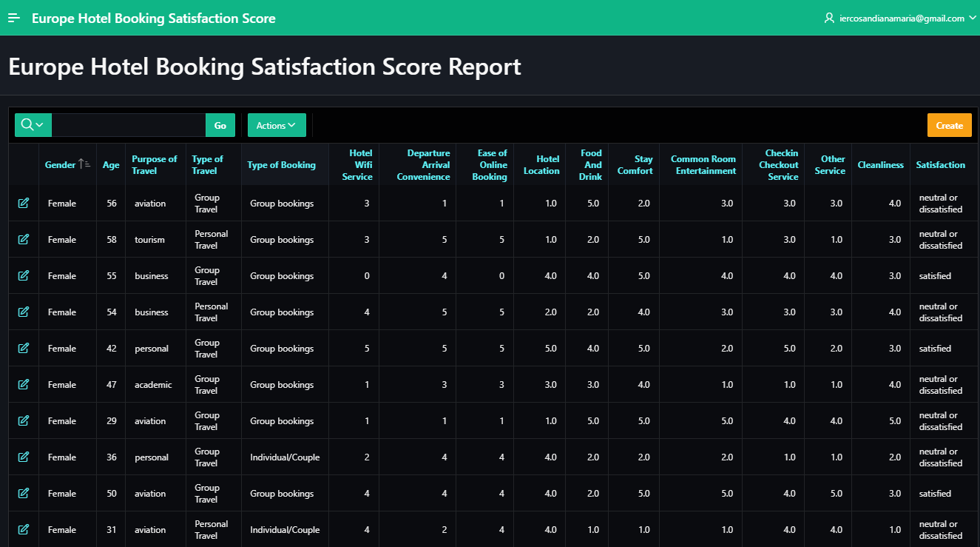Click the edit icon for age 29 row
The image size is (980, 547).
pyautogui.click(x=24, y=420)
